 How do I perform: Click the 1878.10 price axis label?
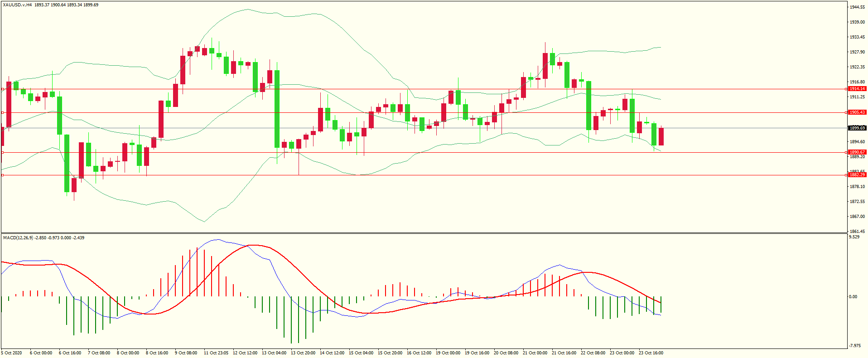[858, 187]
